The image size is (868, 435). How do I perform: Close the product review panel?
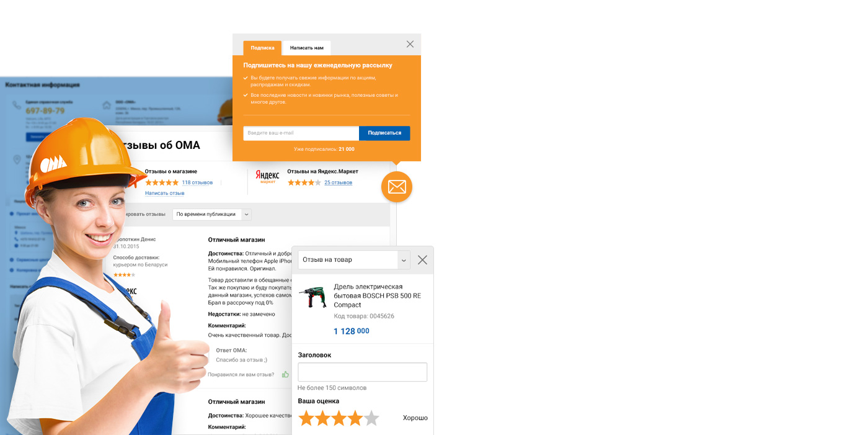click(422, 260)
